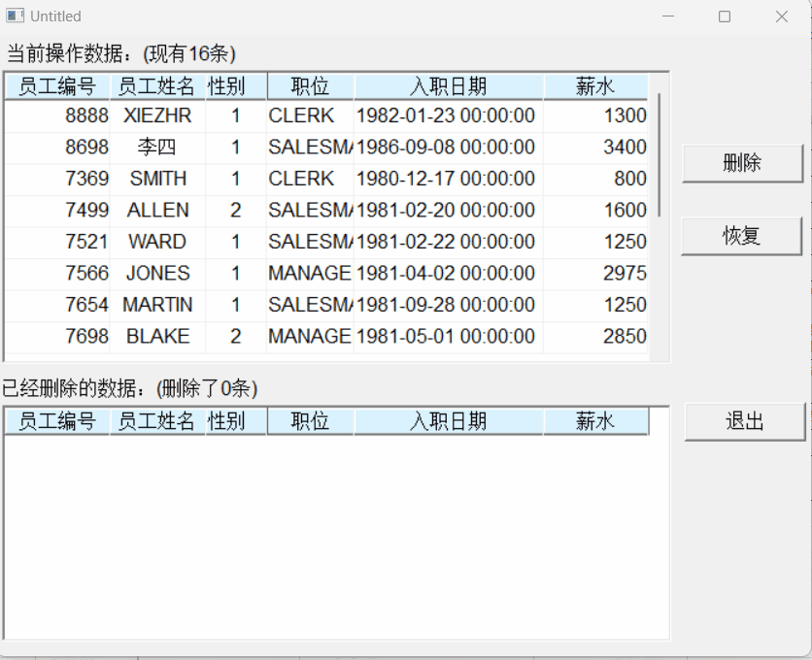Minimize the Untitled window
This screenshot has height=660, width=812.
(668, 16)
